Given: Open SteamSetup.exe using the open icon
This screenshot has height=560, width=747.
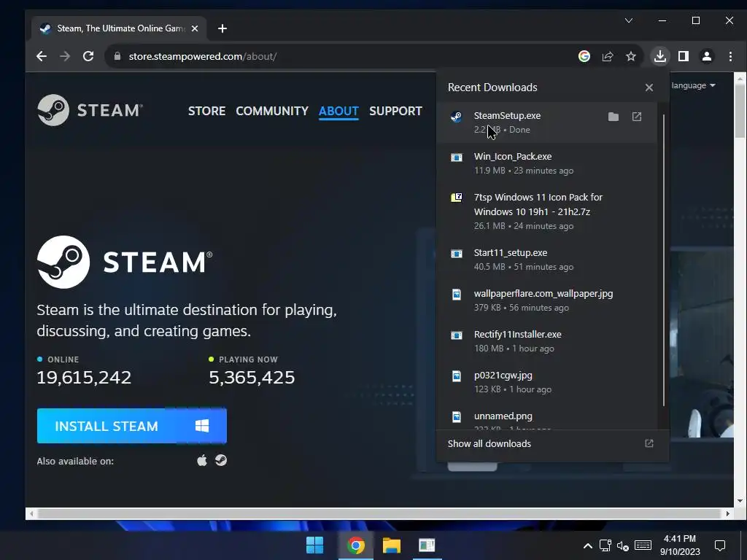Looking at the screenshot, I should 637,117.
